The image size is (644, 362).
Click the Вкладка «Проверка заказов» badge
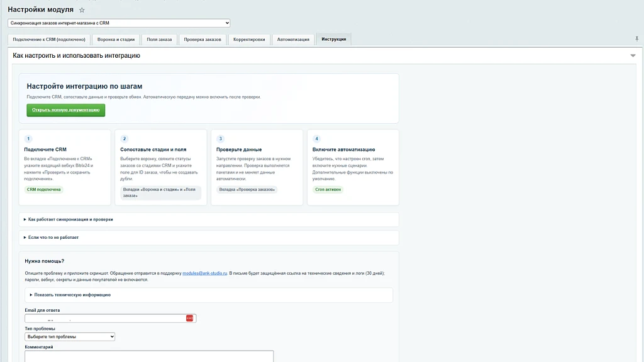pyautogui.click(x=247, y=190)
